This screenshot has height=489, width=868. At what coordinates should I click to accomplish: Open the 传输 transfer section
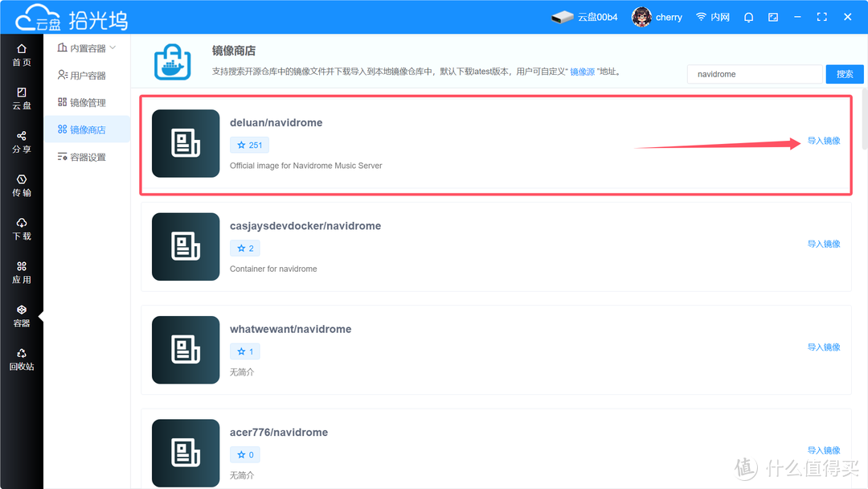(21, 186)
